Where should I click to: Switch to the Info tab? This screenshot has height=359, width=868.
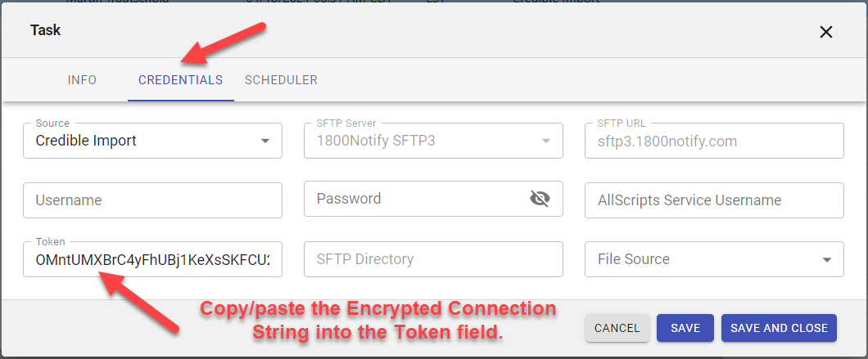82,80
